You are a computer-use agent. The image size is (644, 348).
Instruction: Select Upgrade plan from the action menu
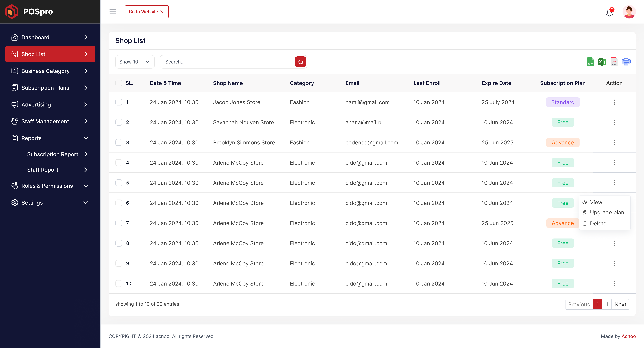tap(607, 213)
